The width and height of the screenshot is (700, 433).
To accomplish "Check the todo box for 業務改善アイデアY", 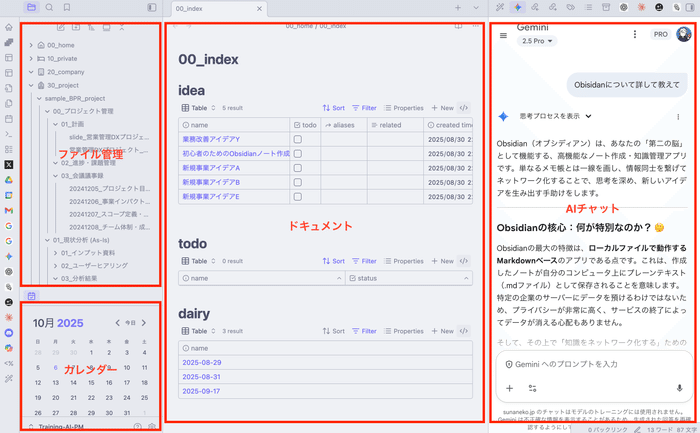I will 298,139.
